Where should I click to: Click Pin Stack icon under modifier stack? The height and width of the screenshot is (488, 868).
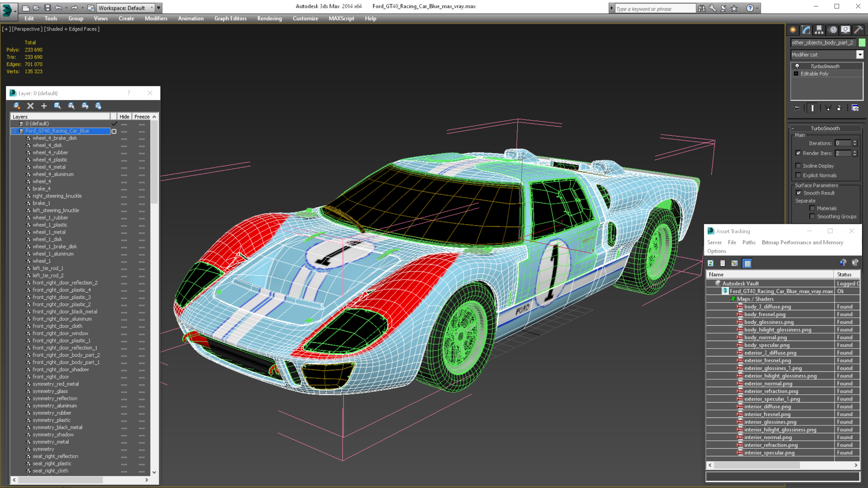click(797, 108)
